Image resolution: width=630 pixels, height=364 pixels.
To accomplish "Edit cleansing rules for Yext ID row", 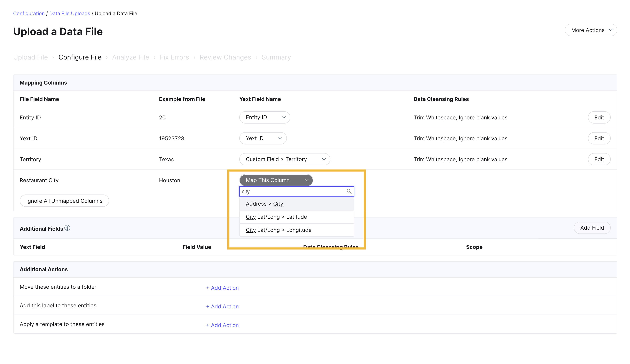I will [x=599, y=139].
